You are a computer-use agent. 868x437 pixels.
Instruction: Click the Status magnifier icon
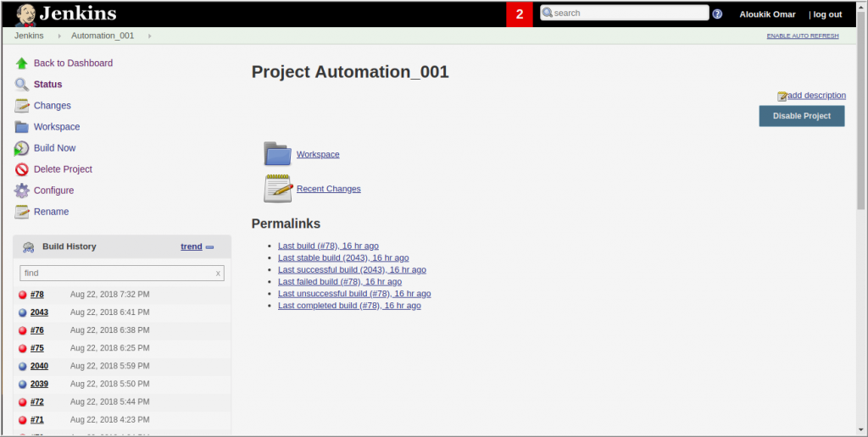click(21, 85)
